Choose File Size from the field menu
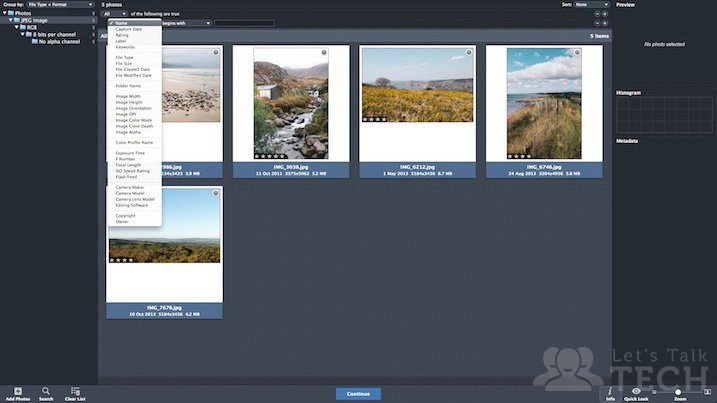Image resolution: width=717 pixels, height=403 pixels. click(x=134, y=63)
